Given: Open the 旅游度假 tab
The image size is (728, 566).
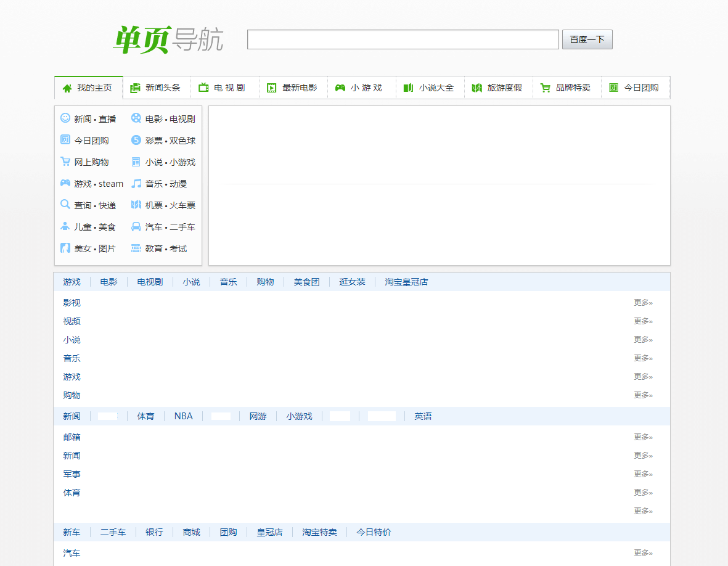Looking at the screenshot, I should click(498, 88).
